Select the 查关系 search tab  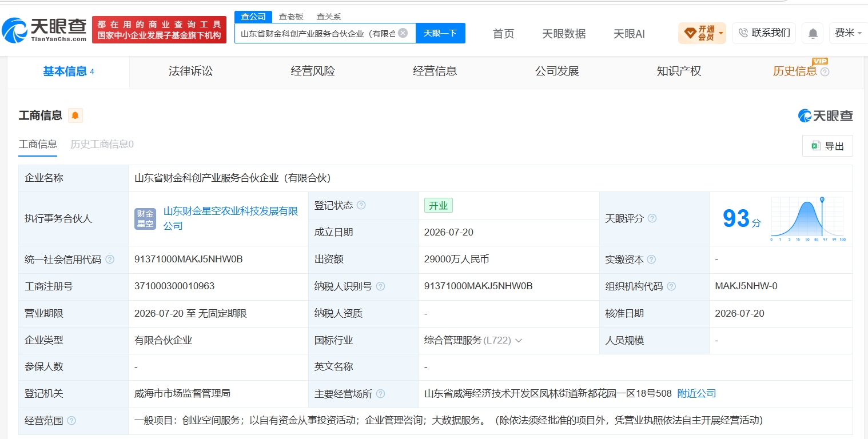point(329,17)
